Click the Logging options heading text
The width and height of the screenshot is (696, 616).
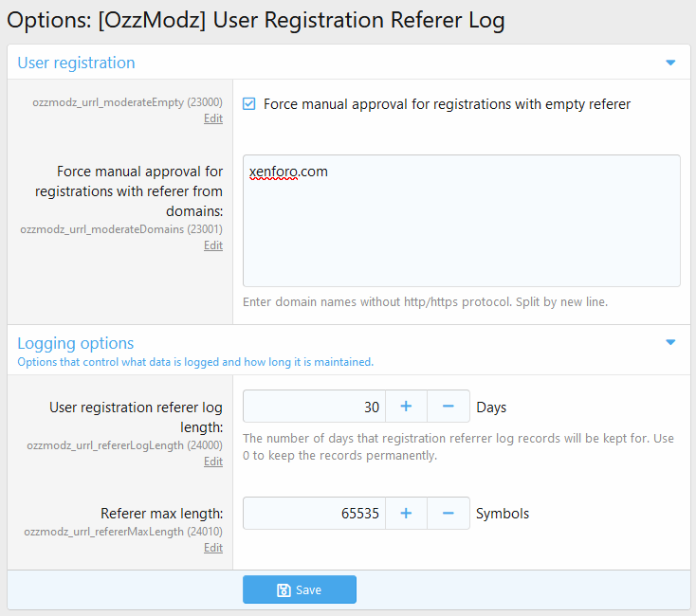coord(76,343)
